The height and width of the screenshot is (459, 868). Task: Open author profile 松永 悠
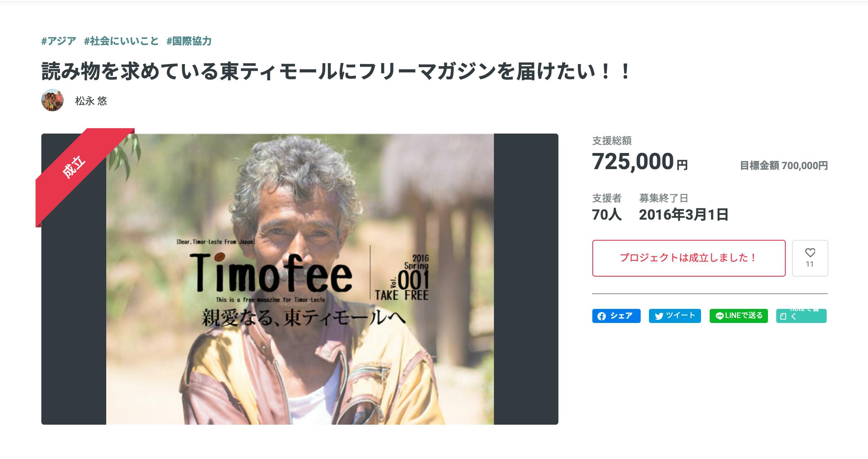click(91, 101)
